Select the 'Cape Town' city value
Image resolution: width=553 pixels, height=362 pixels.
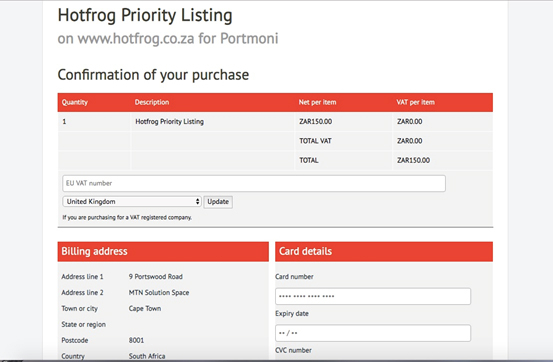click(x=145, y=309)
